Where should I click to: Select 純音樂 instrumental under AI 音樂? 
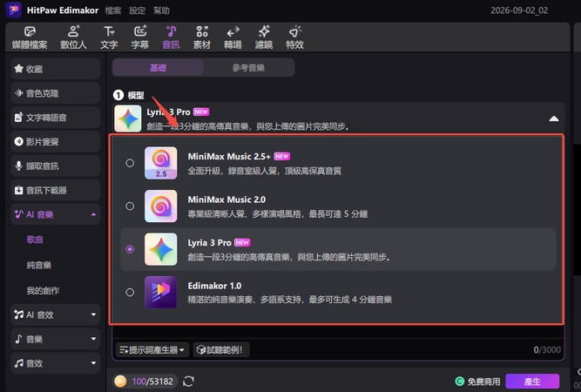click(39, 266)
